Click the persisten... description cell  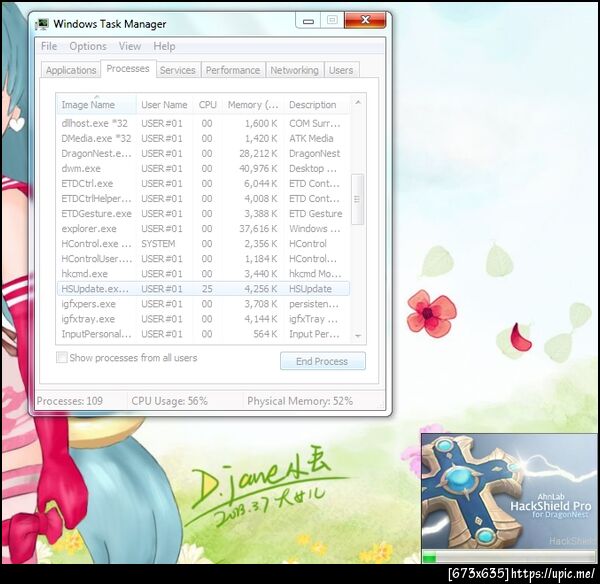point(314,304)
